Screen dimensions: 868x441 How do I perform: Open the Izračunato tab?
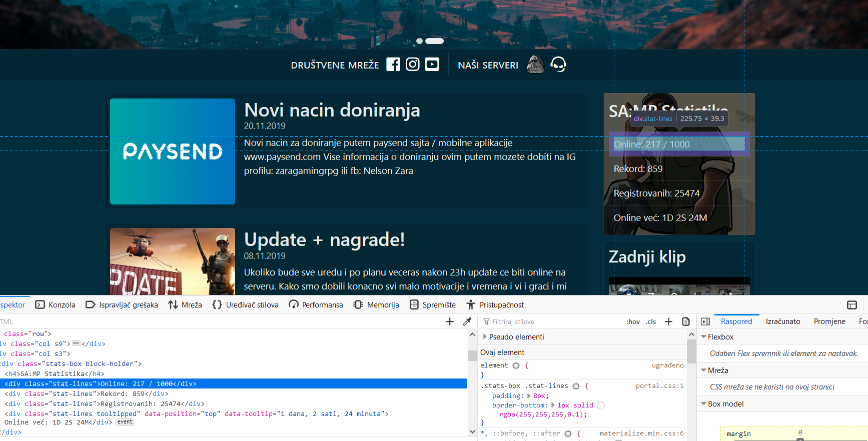pos(782,321)
